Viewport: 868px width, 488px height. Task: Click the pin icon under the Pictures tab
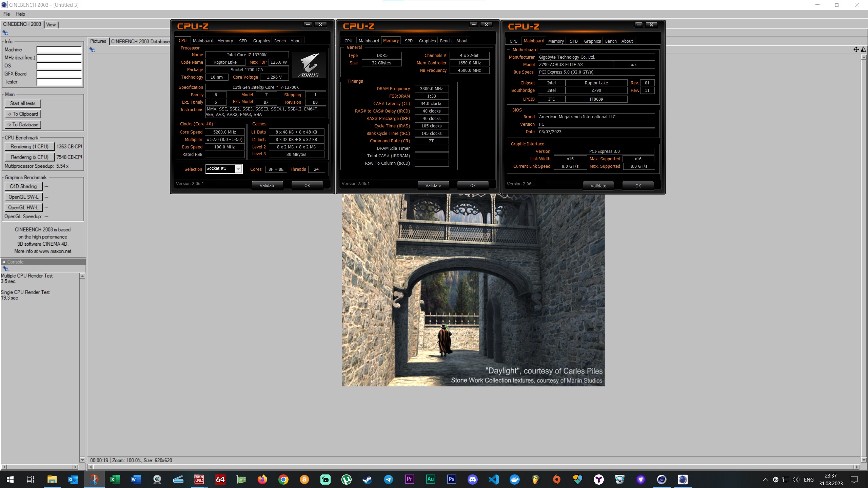[92, 50]
